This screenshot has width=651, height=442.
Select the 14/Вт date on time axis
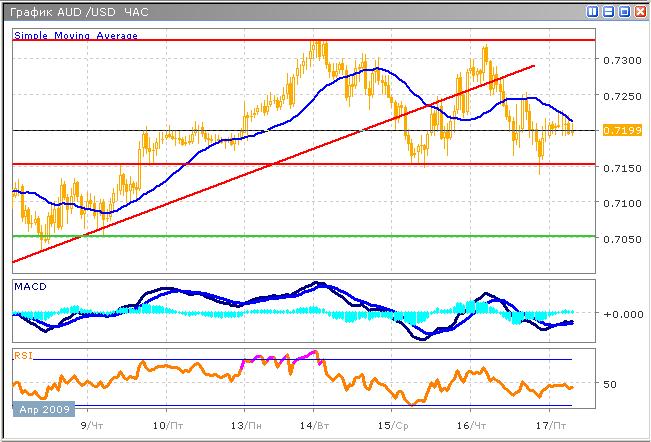315,425
